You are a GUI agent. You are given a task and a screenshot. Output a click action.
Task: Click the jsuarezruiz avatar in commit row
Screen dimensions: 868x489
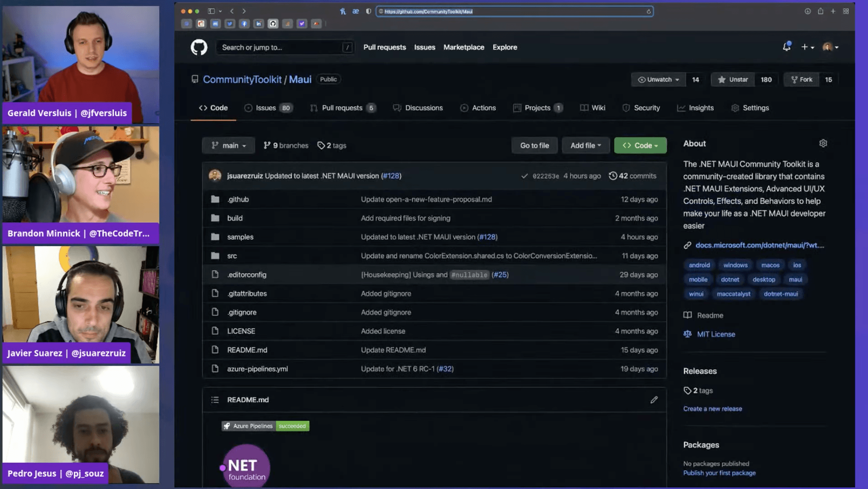click(x=215, y=176)
